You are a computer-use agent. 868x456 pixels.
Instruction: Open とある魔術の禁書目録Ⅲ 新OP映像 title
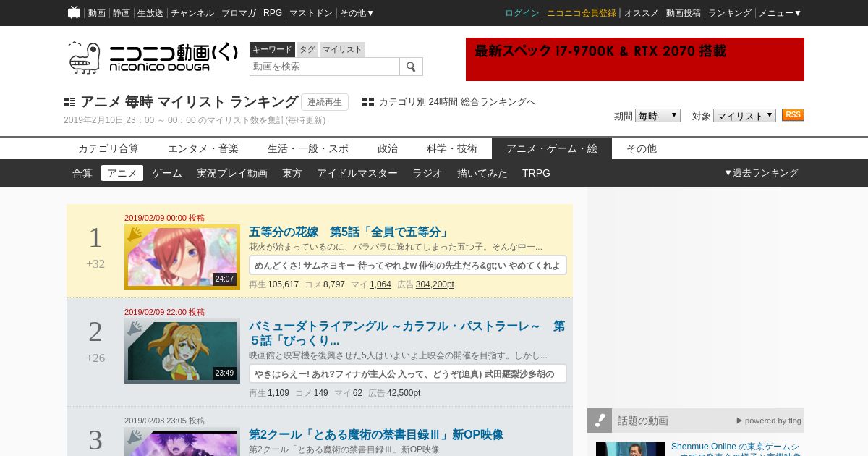pyautogui.click(x=376, y=435)
